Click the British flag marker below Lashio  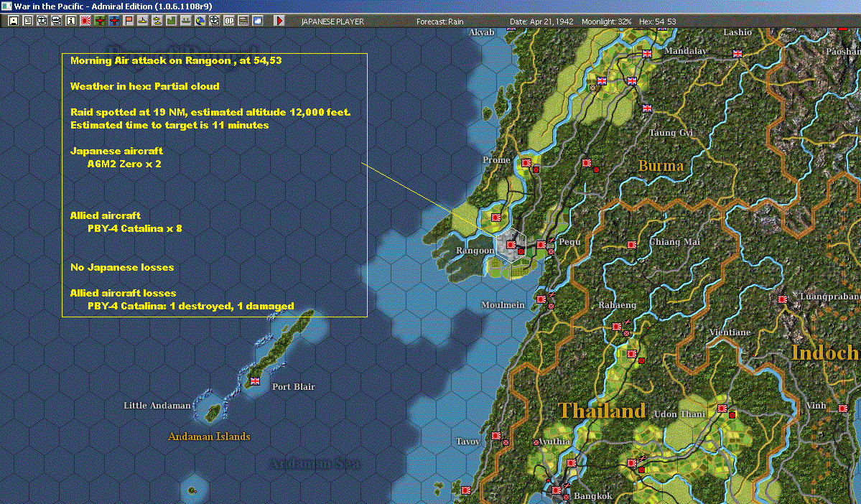(737, 53)
